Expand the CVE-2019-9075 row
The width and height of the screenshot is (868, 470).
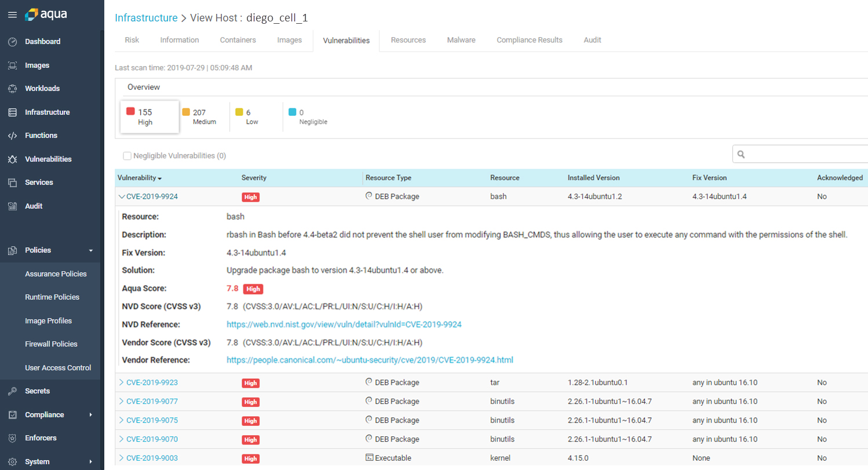pos(121,420)
